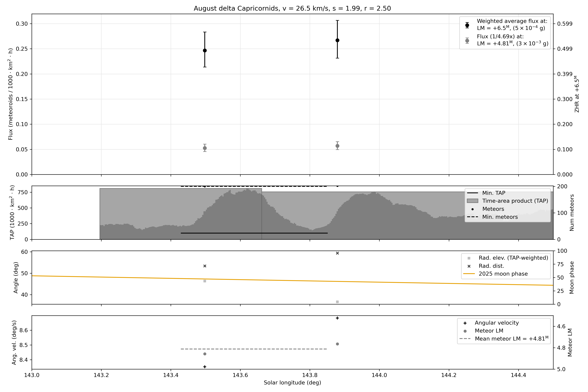Click the angular velocity plus marker near 143.5
The width and height of the screenshot is (588, 392).
(205, 367)
